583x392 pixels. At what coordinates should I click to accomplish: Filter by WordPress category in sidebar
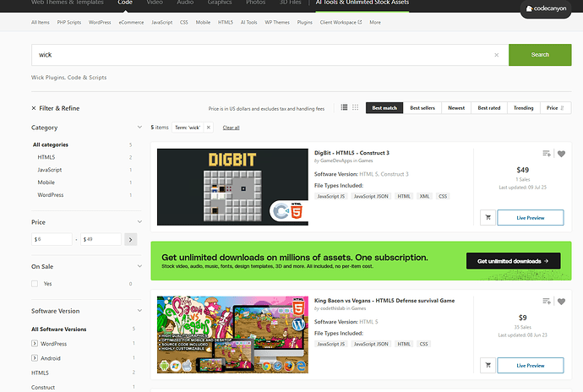click(x=51, y=195)
